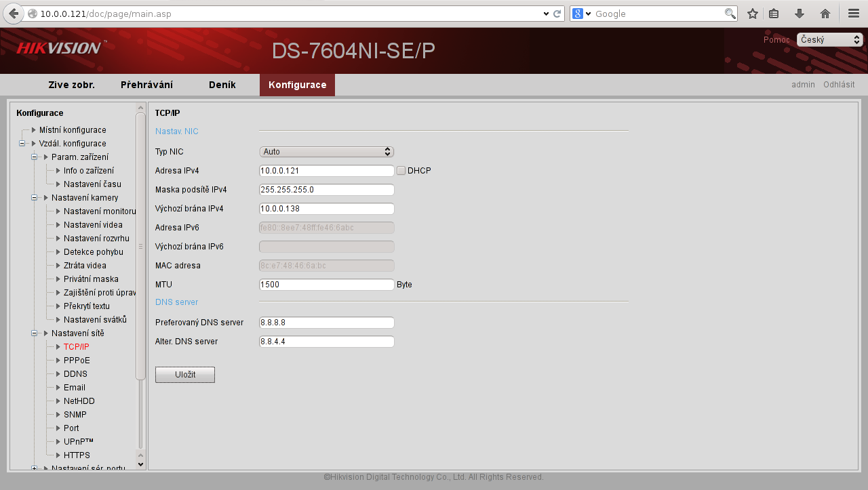This screenshot has width=868, height=490.
Task: Reload the page with the refresh icon
Action: (x=557, y=14)
